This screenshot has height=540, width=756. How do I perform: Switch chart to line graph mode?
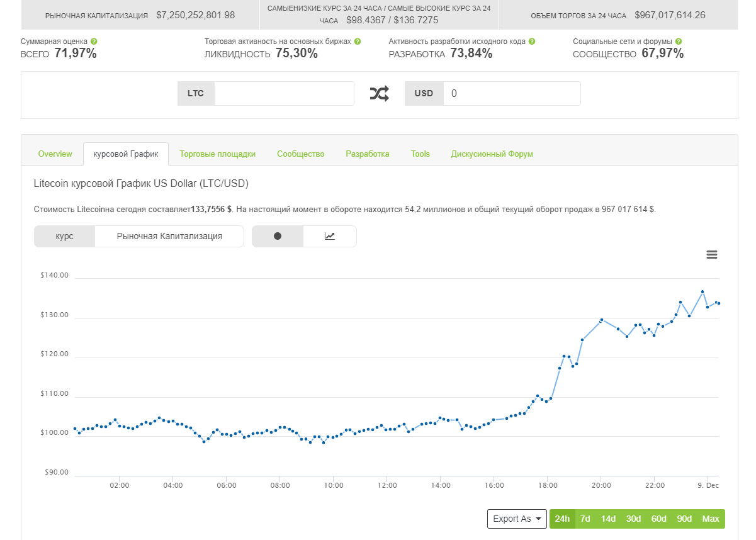(x=330, y=237)
